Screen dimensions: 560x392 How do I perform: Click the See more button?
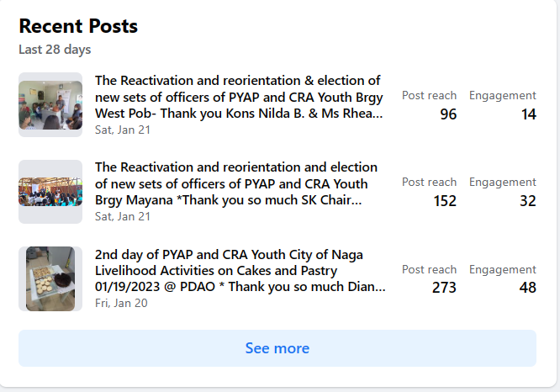277,348
